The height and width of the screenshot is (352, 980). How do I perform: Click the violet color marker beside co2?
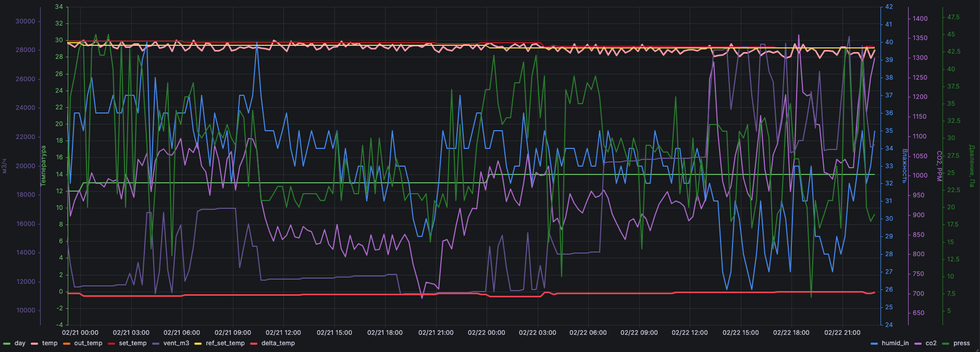pyautogui.click(x=918, y=344)
